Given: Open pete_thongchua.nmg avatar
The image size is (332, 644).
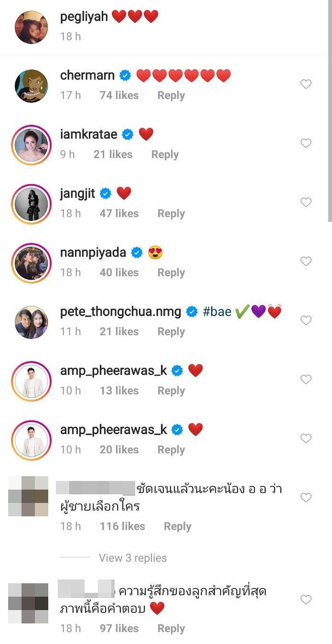Looking at the screenshot, I should click(31, 322).
